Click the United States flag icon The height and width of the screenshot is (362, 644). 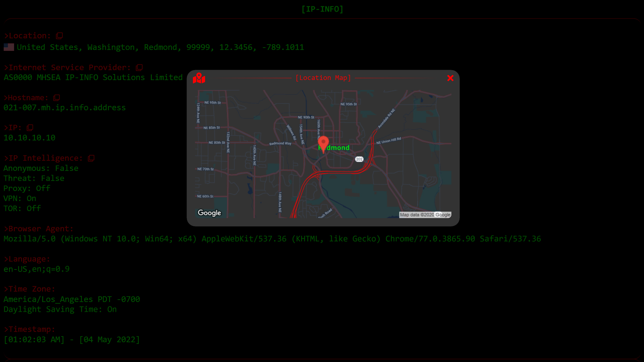click(9, 47)
